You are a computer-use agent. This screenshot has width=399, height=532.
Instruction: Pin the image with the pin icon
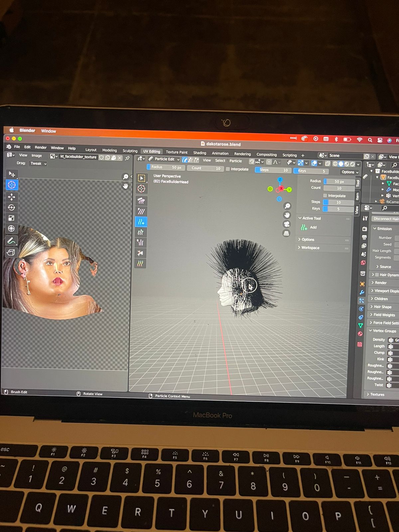point(127,158)
